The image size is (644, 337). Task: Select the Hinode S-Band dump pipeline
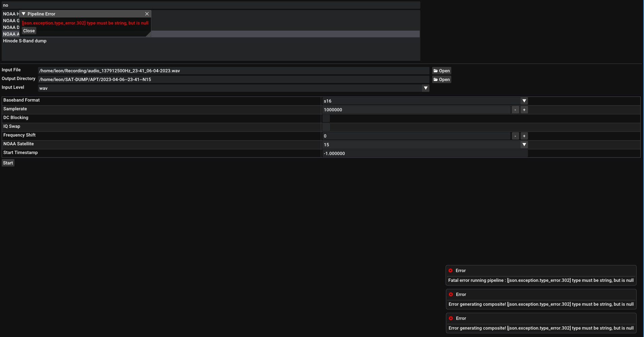tap(25, 41)
